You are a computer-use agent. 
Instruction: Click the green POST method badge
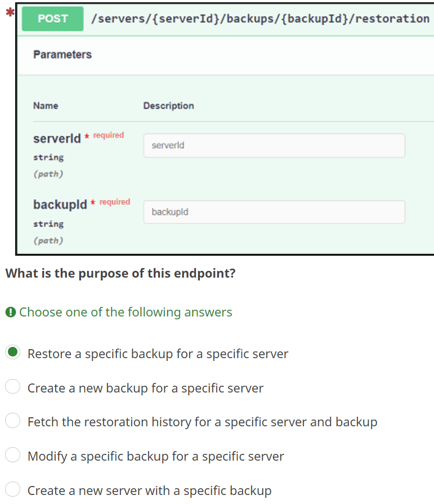pos(53,19)
